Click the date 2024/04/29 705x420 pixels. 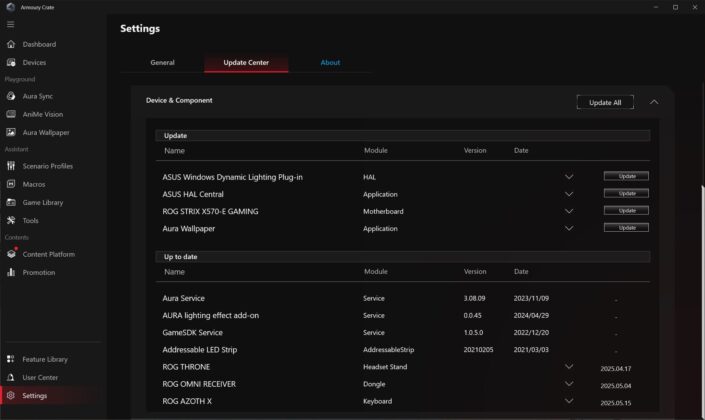(531, 315)
